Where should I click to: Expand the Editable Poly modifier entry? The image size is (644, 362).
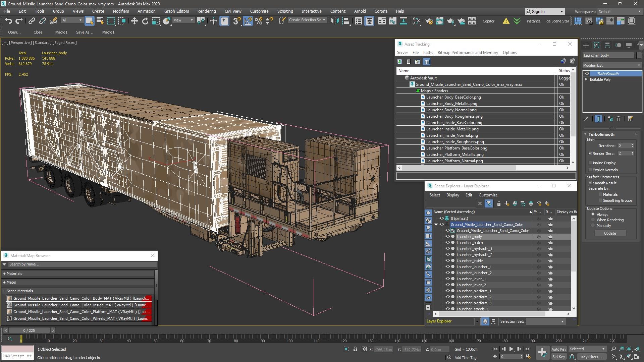(586, 79)
